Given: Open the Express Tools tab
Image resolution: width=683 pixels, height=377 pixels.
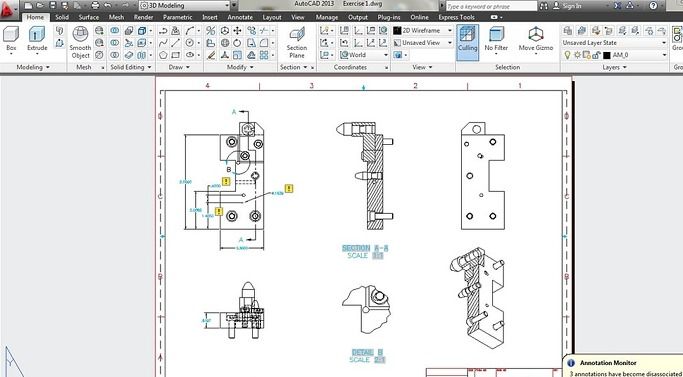Looking at the screenshot, I should click(x=456, y=17).
